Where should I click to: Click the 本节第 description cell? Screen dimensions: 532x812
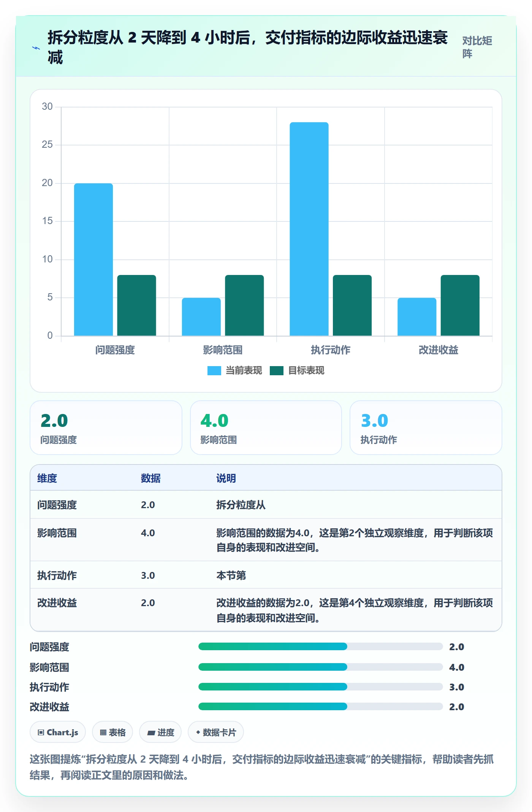click(x=231, y=575)
